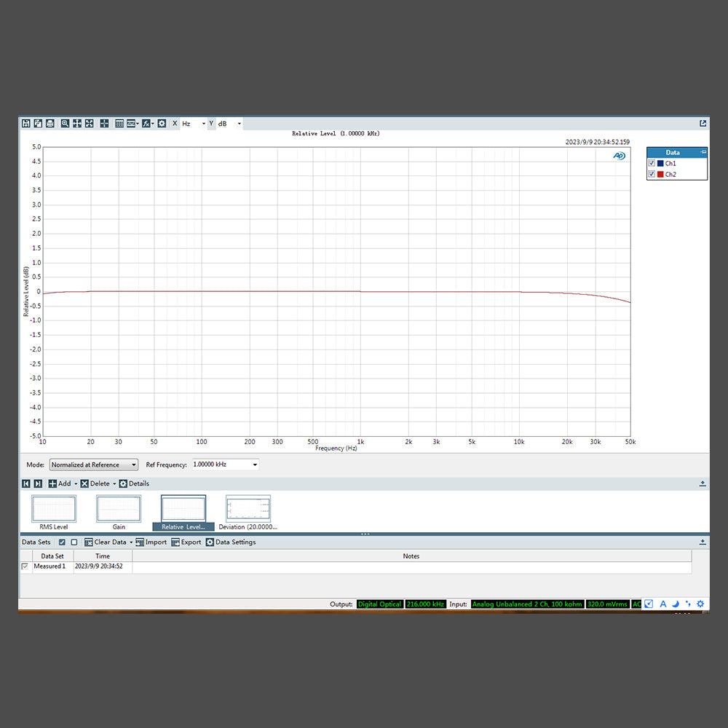Open graph settings gear in top toolbar
This screenshot has height=728, width=728.
pyautogui.click(x=162, y=124)
